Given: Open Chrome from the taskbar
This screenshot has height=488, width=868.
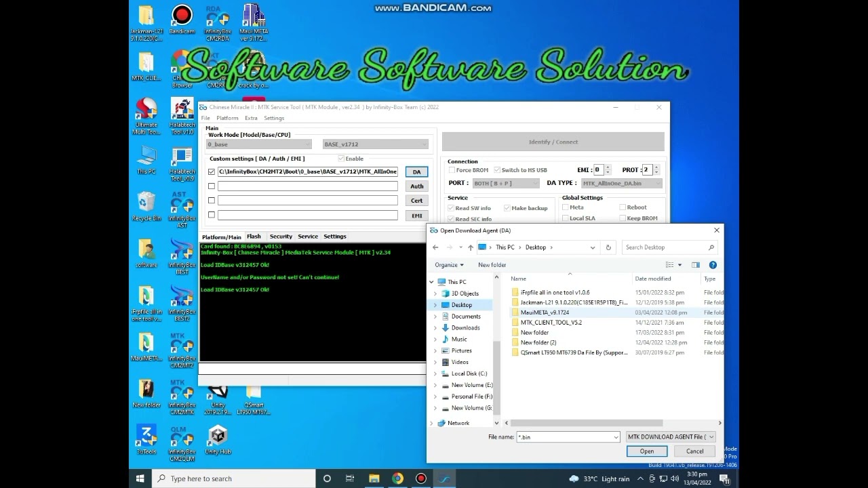Looking at the screenshot, I should pos(397,479).
